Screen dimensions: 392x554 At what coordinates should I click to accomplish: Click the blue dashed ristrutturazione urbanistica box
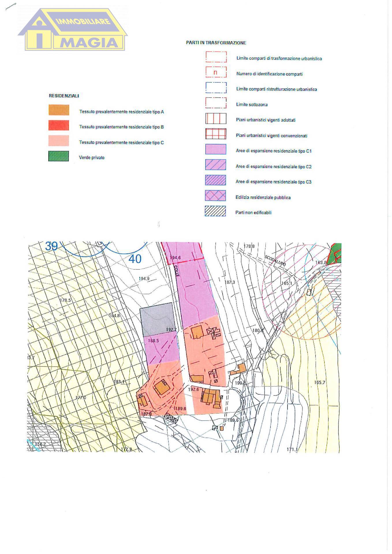(x=216, y=87)
